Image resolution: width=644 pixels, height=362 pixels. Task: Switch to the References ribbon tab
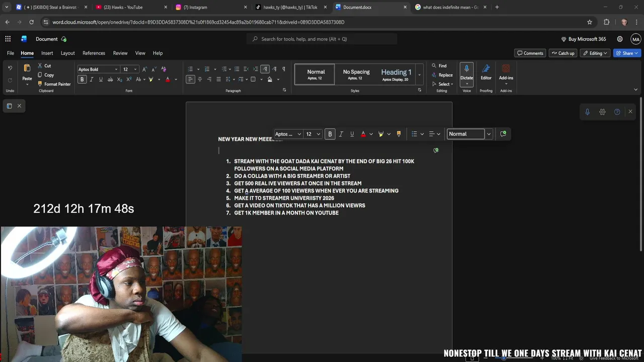coord(94,53)
